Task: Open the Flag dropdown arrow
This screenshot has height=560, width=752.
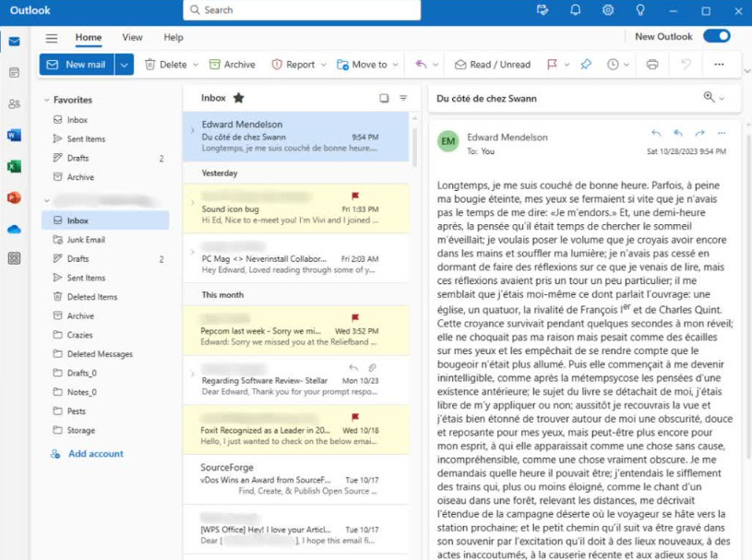Action: click(567, 65)
